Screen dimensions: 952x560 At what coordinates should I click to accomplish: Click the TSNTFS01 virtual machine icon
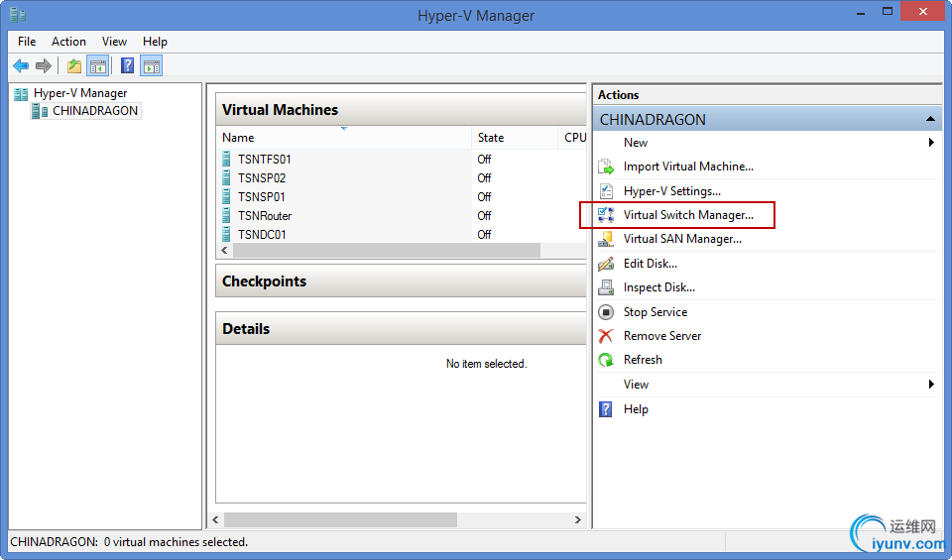(226, 159)
